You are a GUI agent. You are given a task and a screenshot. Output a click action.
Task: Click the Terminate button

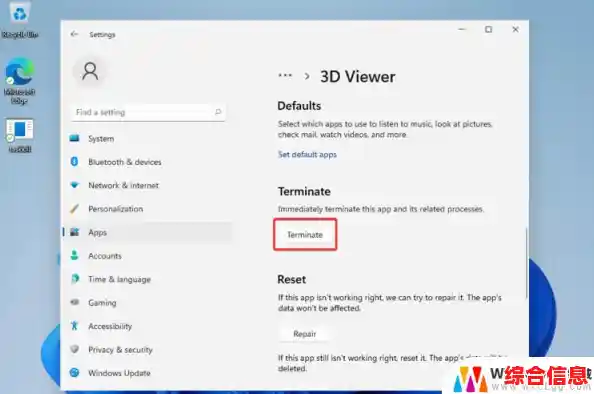click(x=305, y=235)
